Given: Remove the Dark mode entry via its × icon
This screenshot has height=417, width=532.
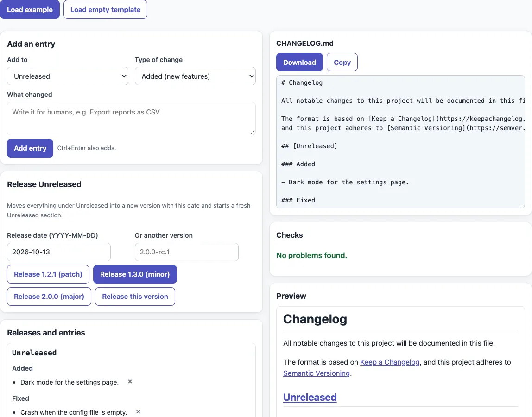Looking at the screenshot, I should pos(130,382).
